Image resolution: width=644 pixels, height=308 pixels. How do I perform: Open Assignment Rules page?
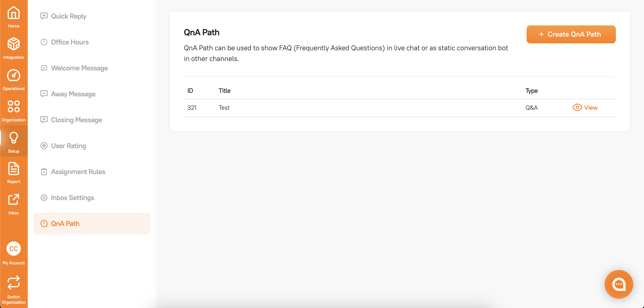pos(78,172)
